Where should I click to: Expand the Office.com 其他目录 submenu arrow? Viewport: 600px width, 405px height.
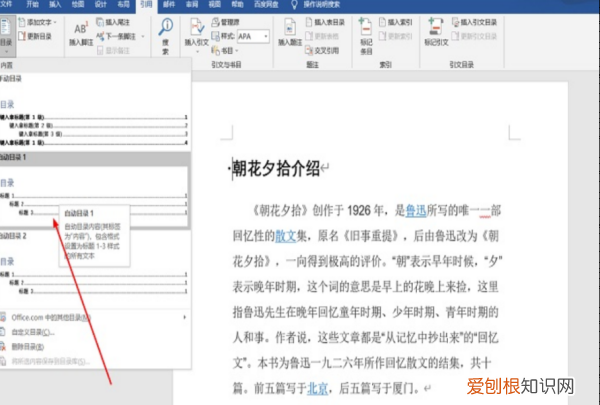[x=184, y=317]
